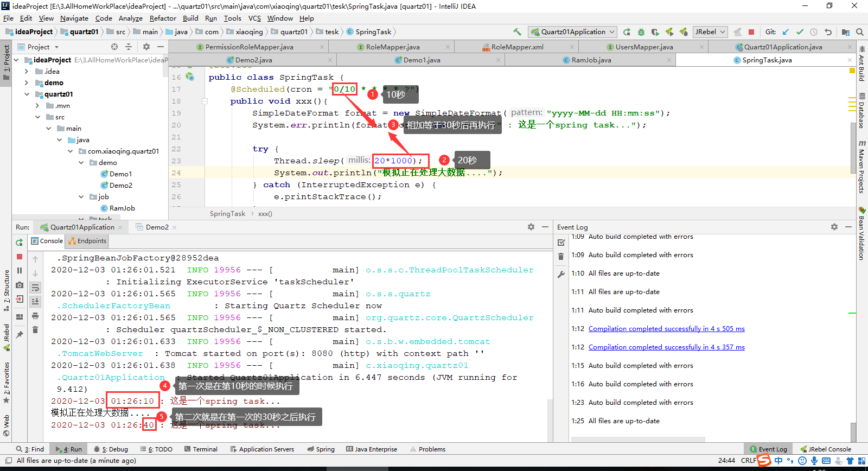Debug with JRebel rocket-bug icon
Screen dimensions: 868x471
tap(684, 32)
